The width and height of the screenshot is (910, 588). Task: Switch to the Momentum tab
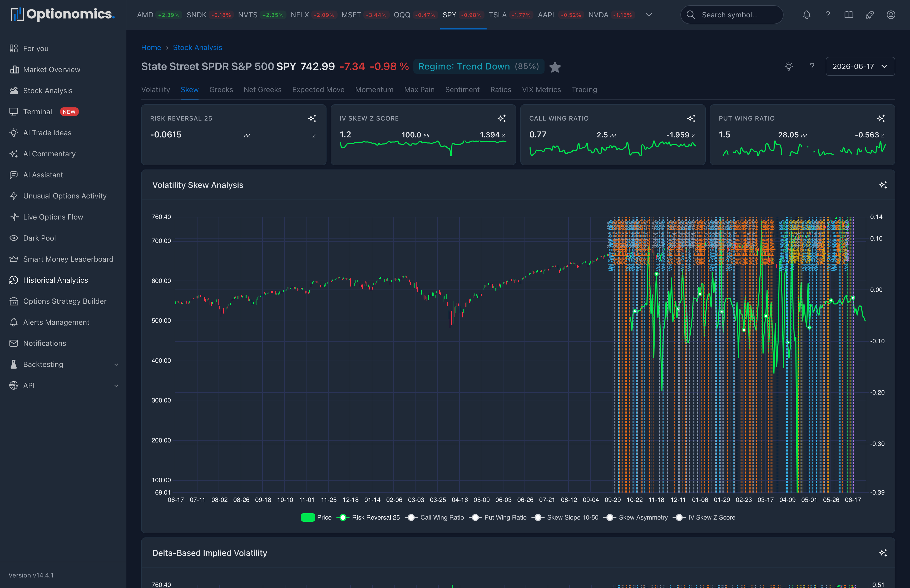tap(374, 90)
